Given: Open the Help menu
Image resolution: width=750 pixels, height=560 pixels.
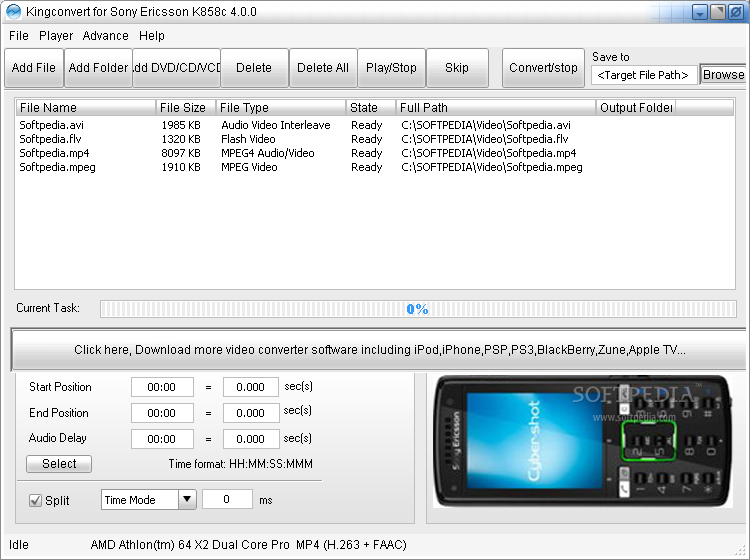Looking at the screenshot, I should tap(152, 36).
